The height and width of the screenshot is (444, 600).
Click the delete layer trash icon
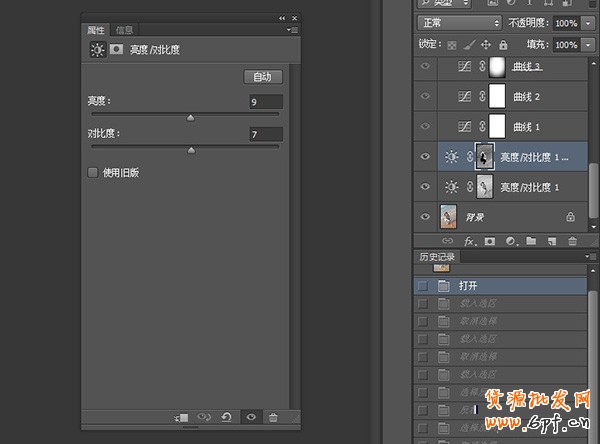572,241
